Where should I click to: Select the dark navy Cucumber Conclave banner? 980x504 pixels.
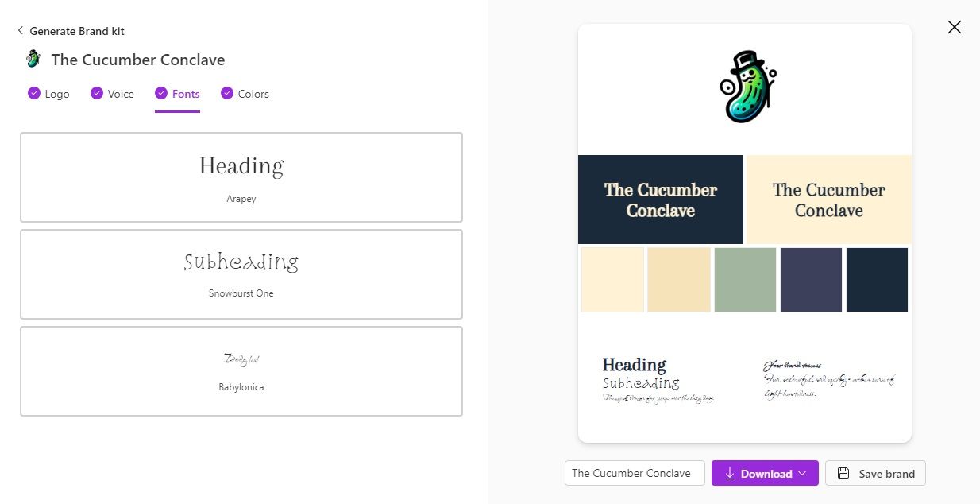[661, 200]
